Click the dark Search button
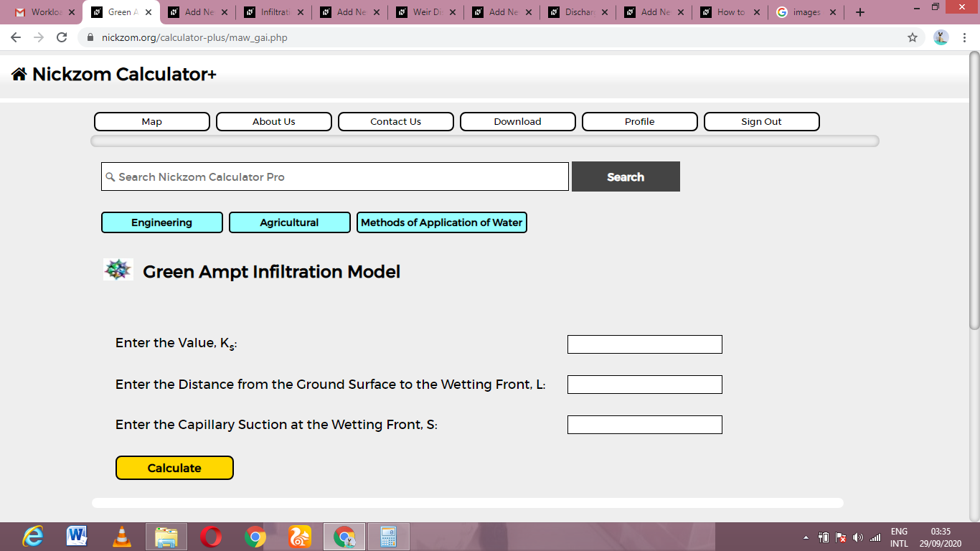980x551 pixels. [626, 176]
